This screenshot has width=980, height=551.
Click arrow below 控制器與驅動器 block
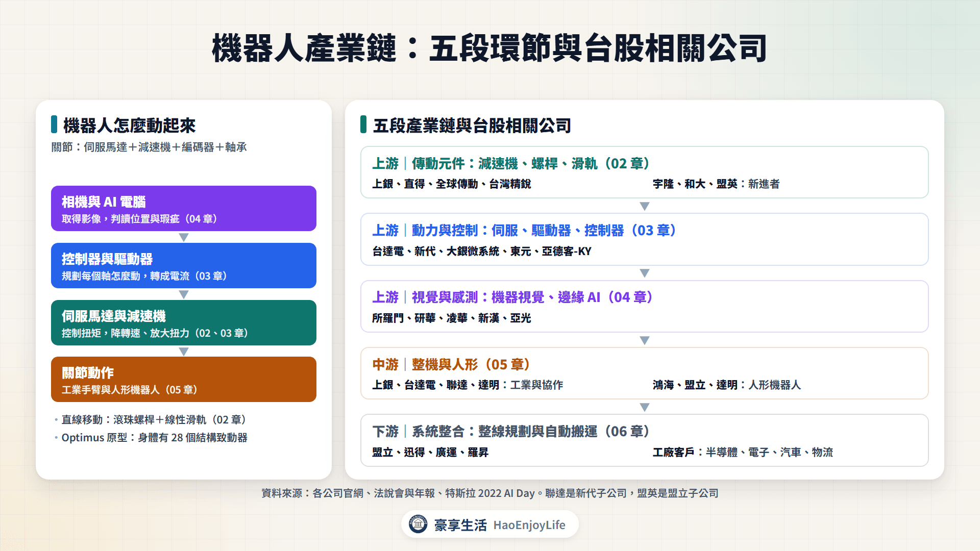click(x=184, y=294)
